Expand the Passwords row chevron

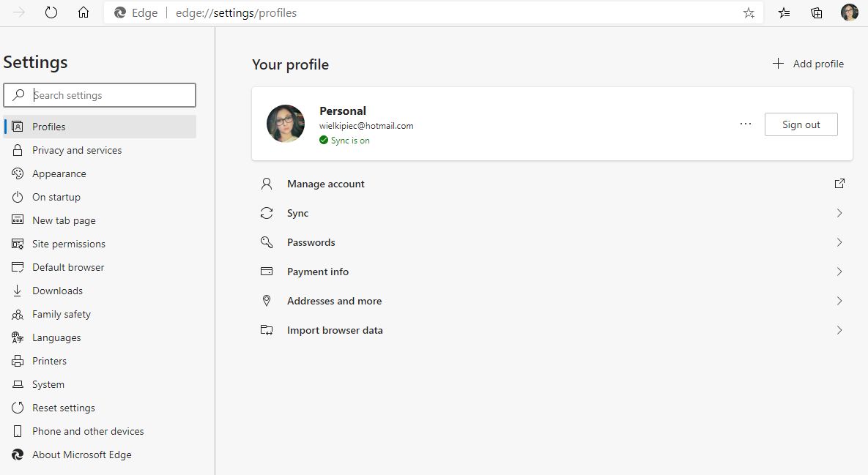pyautogui.click(x=839, y=242)
